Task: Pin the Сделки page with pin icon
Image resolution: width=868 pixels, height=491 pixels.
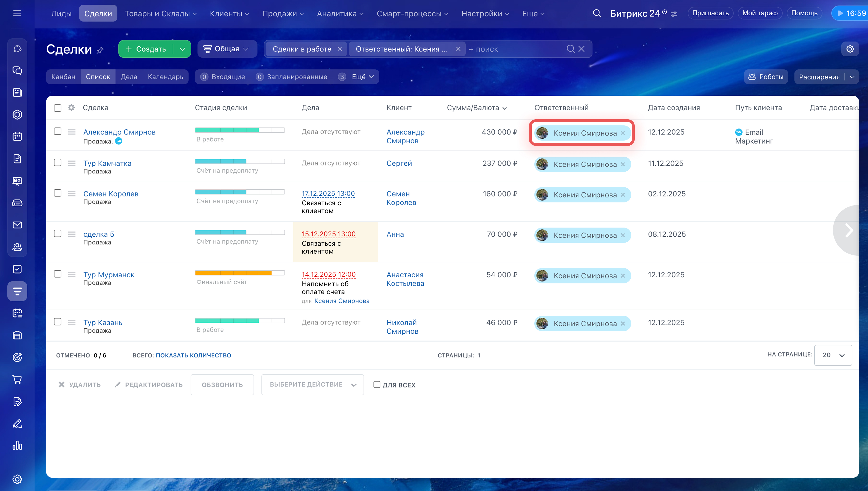Action: pos(100,51)
